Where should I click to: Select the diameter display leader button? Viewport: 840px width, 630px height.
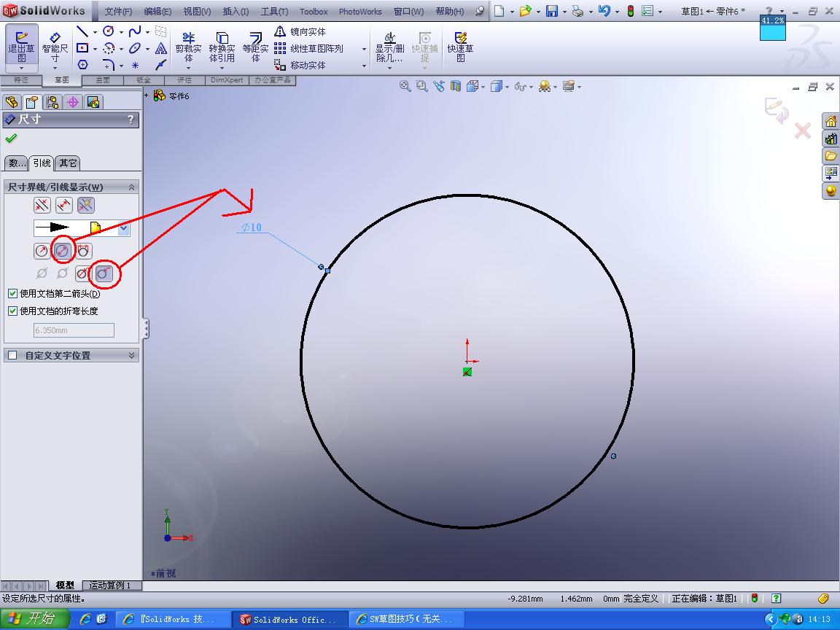click(x=63, y=251)
